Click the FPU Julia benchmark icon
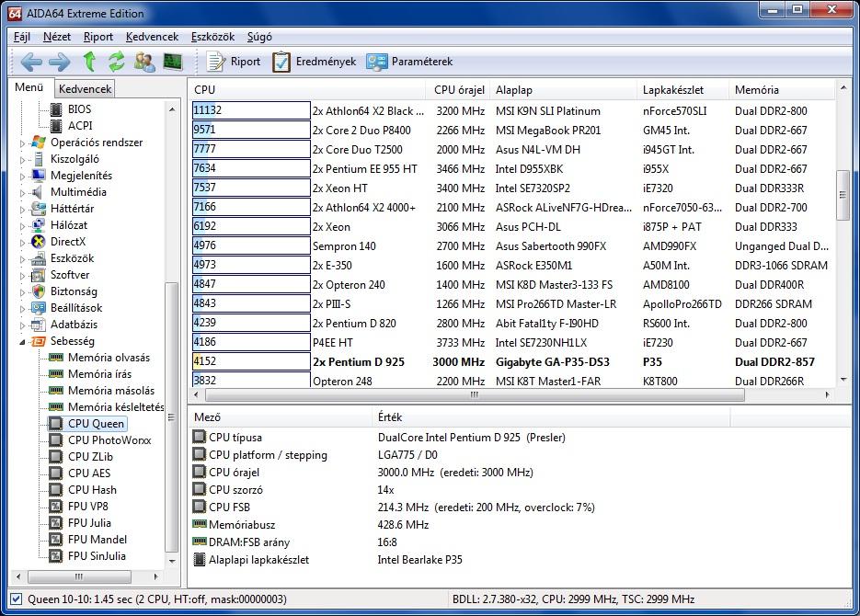860x616 pixels. [56, 523]
